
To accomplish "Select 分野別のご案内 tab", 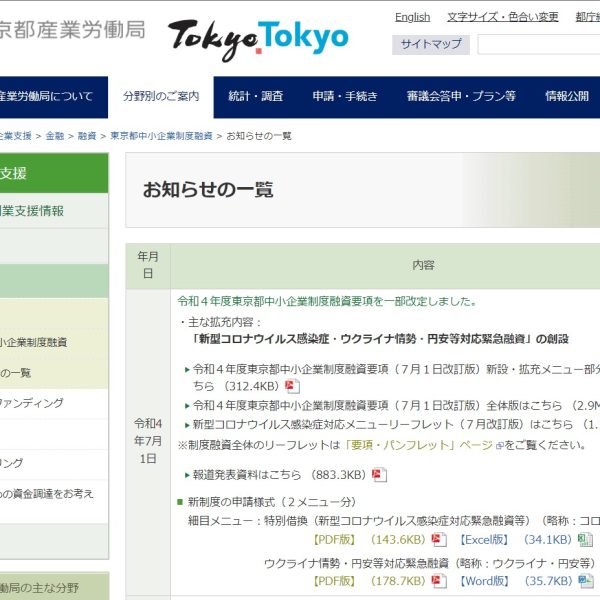I will coord(161,97).
